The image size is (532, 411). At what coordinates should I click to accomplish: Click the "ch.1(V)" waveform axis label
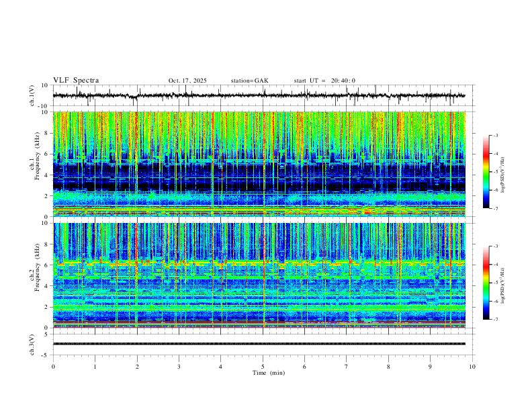click(32, 95)
